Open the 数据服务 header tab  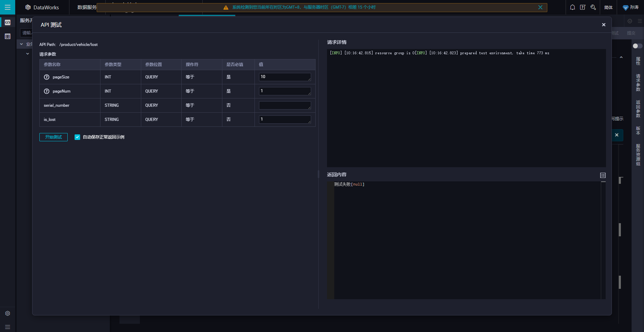[87, 7]
